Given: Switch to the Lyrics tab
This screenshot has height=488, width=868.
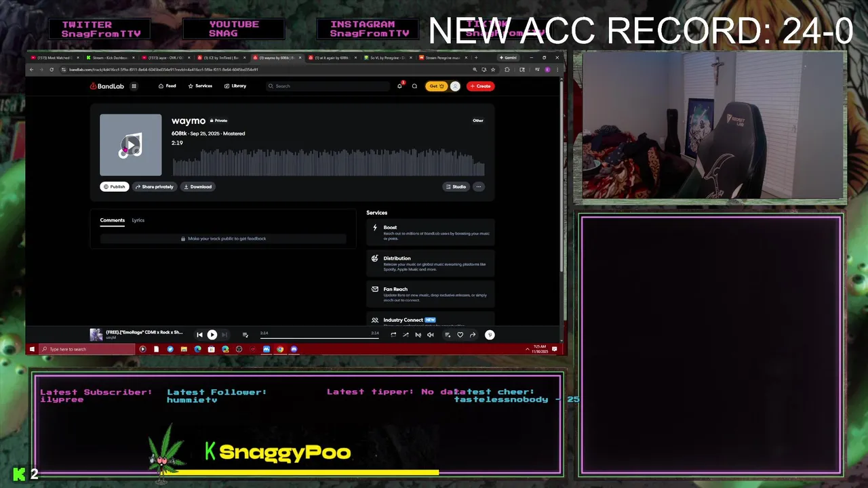Looking at the screenshot, I should point(138,220).
